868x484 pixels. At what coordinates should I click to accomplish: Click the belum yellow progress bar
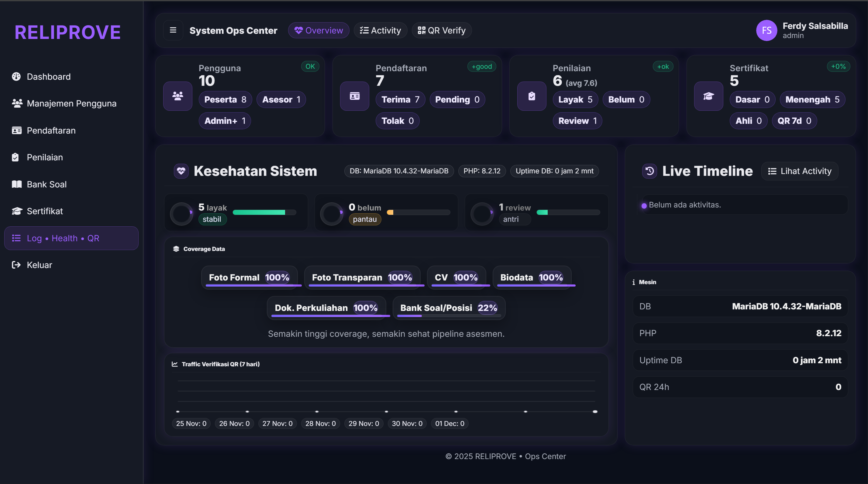418,212
